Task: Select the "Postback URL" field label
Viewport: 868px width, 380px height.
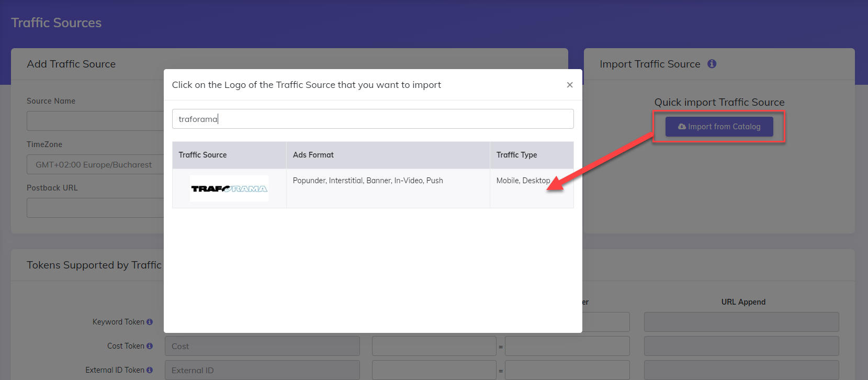Action: pyautogui.click(x=52, y=188)
